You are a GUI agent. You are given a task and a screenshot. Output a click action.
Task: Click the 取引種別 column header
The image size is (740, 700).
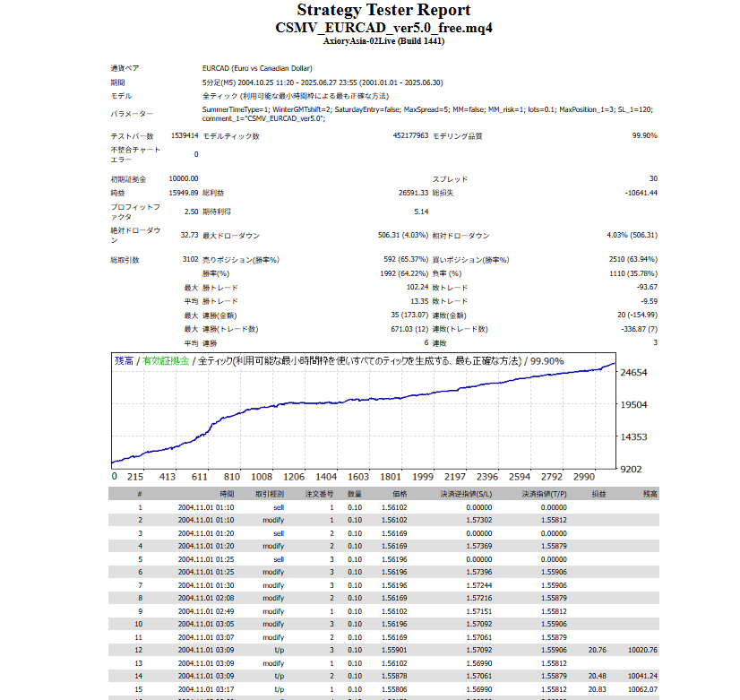click(270, 493)
